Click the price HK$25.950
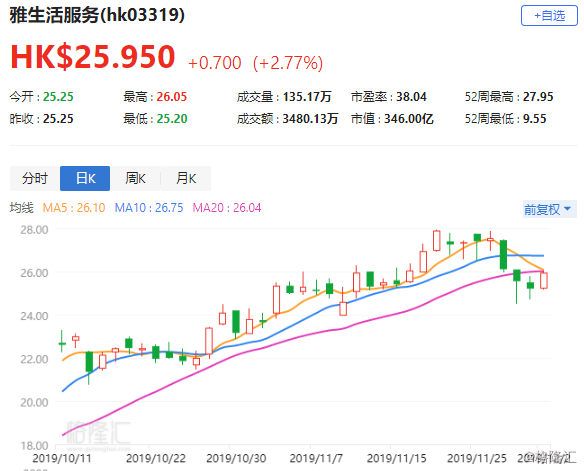 click(x=93, y=57)
